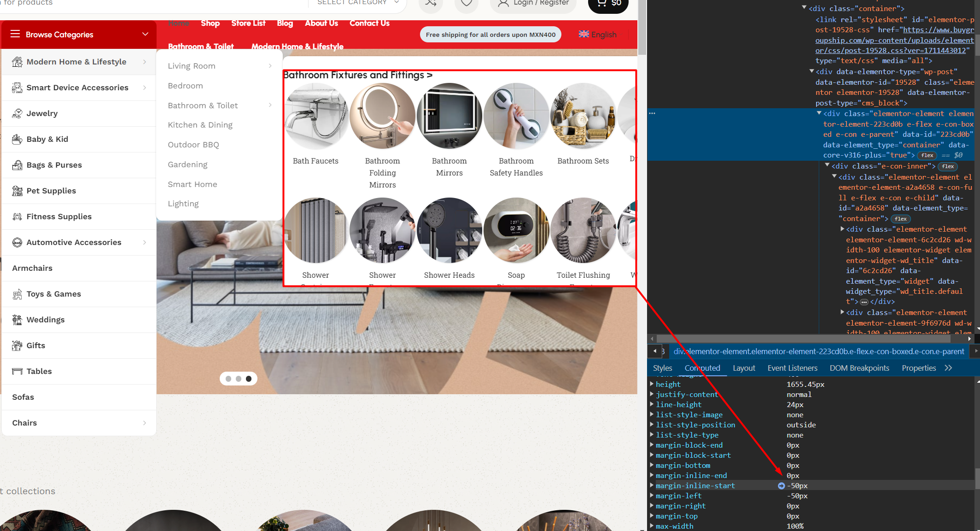Expand the 6c2cd26 widget div node
Viewport: 980px width, 531px height.
(x=842, y=229)
